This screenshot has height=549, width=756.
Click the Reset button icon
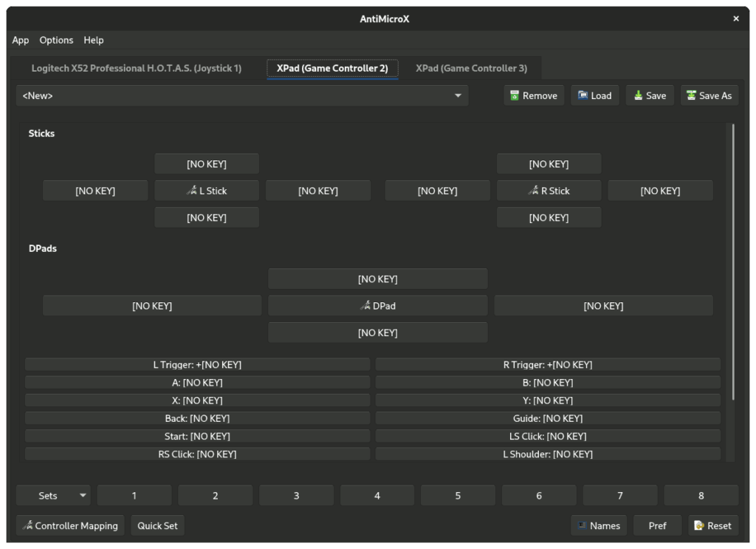pos(699,525)
